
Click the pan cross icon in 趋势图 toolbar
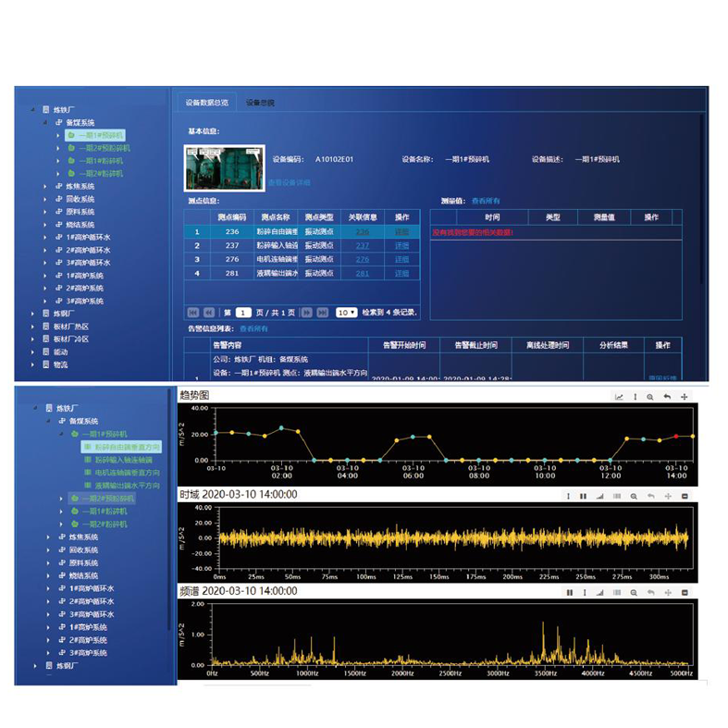[x=685, y=396]
